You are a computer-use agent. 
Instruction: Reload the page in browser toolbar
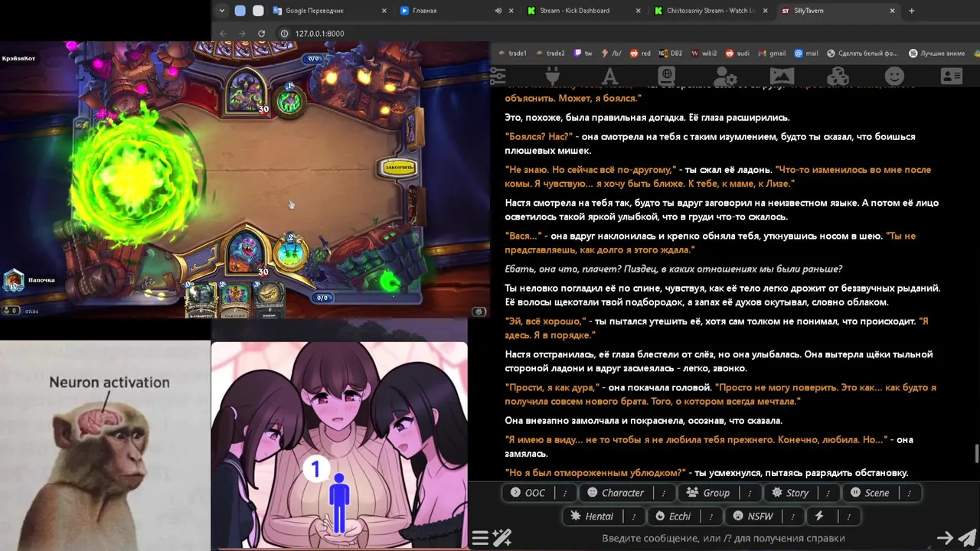[261, 34]
